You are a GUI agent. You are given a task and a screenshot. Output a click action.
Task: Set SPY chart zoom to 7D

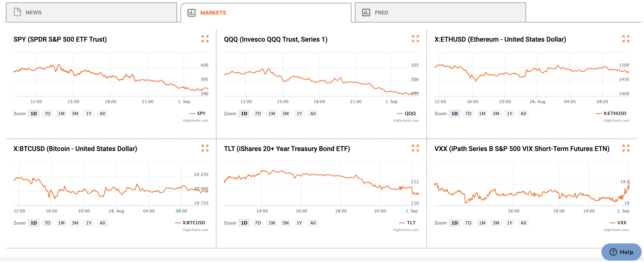click(x=47, y=113)
